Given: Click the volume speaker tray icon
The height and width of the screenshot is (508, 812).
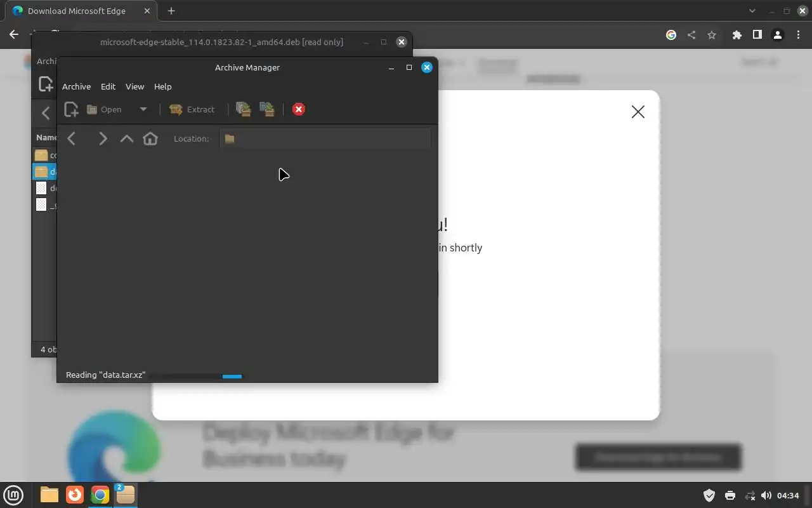Looking at the screenshot, I should pos(766,495).
